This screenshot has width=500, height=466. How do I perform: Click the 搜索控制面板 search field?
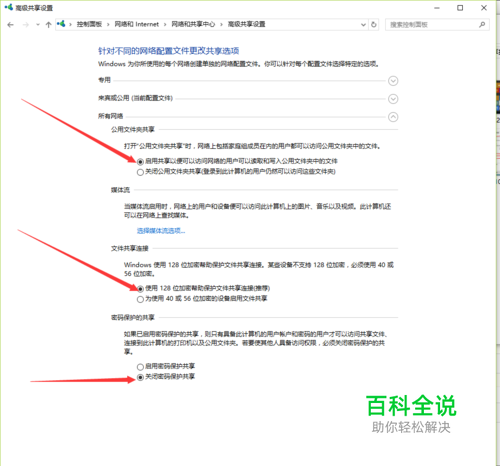437,25
